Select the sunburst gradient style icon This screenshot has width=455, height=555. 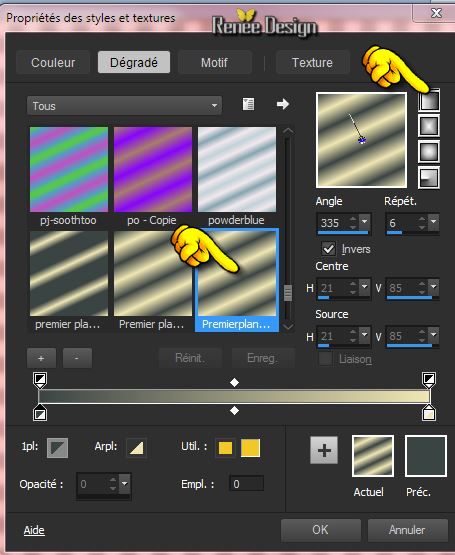(429, 152)
